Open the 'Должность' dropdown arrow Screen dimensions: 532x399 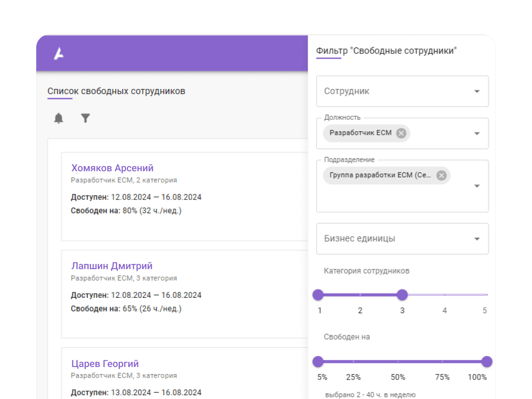[x=477, y=134]
